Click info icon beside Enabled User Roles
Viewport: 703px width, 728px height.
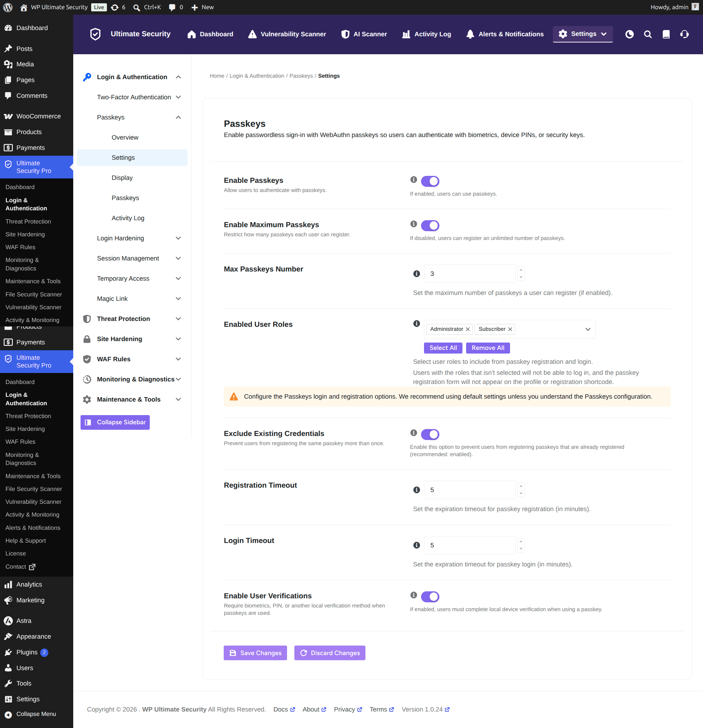coord(416,324)
